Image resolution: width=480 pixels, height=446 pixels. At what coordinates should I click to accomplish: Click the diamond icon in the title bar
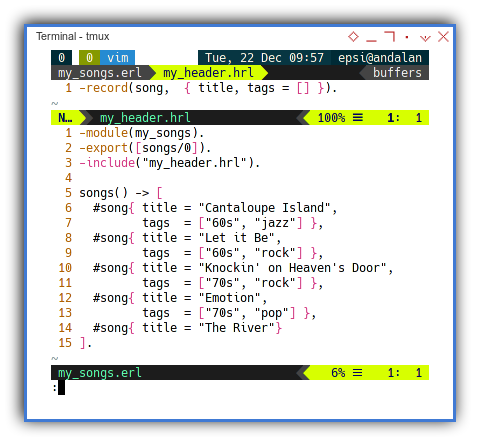tap(353, 36)
